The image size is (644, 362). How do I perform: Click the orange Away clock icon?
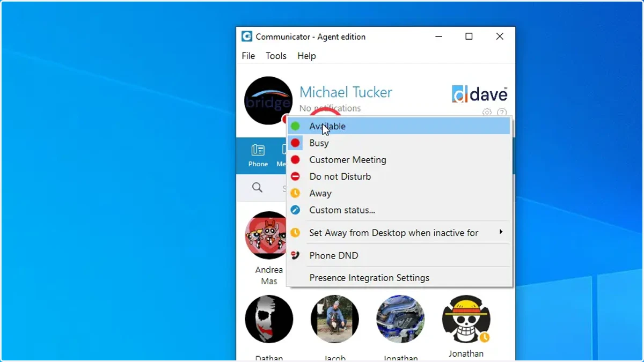(x=295, y=193)
